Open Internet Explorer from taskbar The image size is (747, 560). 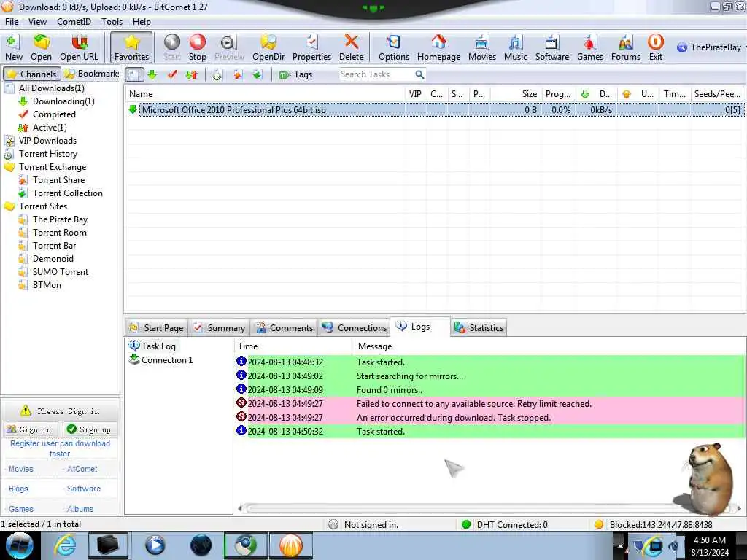(64, 545)
